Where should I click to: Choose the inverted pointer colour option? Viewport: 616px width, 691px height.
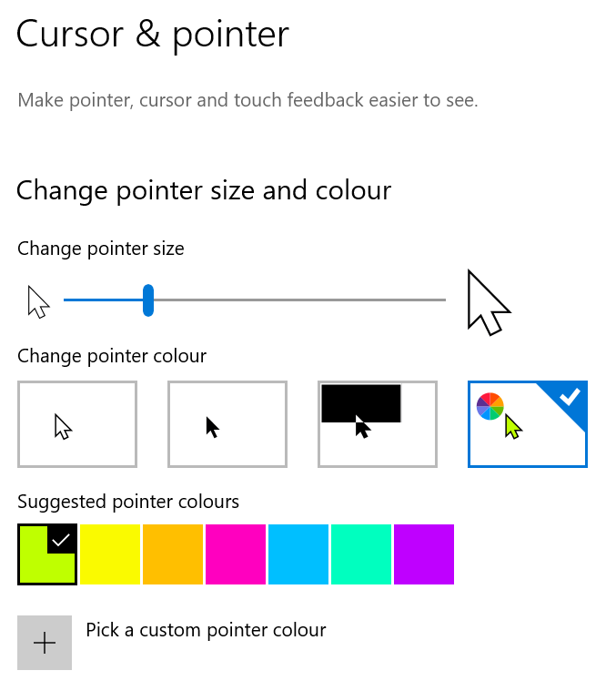click(x=378, y=424)
